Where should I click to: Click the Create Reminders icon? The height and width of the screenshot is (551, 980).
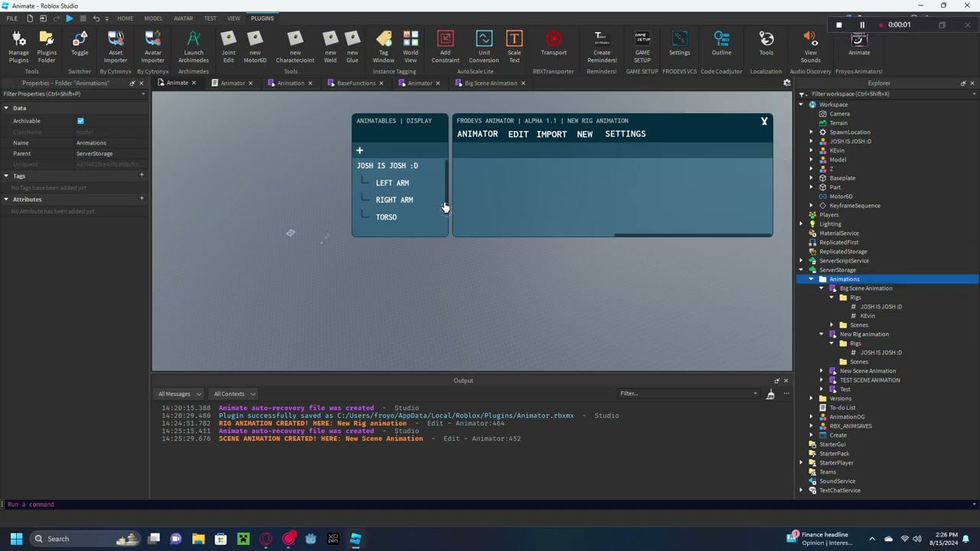tap(601, 46)
